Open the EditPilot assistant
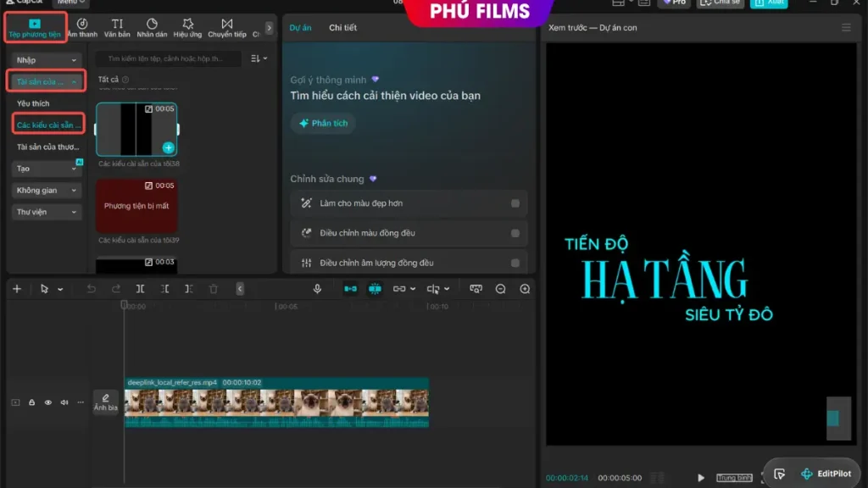This screenshot has height=488, width=868. (826, 474)
